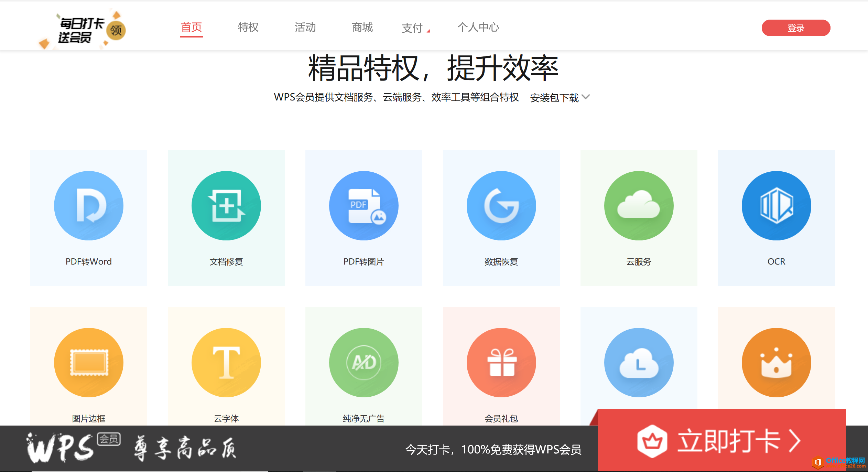
Task: Click the 今天打卡 100%免费获得WPS会员 text
Action: point(493,449)
